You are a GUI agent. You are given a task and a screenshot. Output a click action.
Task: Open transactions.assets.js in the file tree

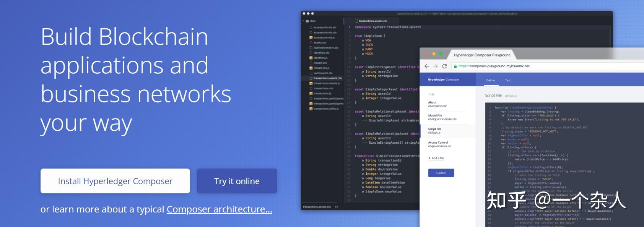[327, 83]
